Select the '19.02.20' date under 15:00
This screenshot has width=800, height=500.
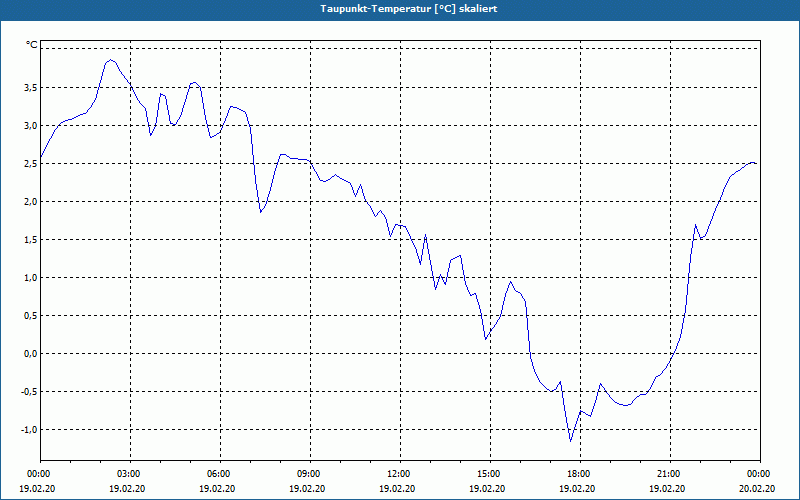(x=488, y=488)
